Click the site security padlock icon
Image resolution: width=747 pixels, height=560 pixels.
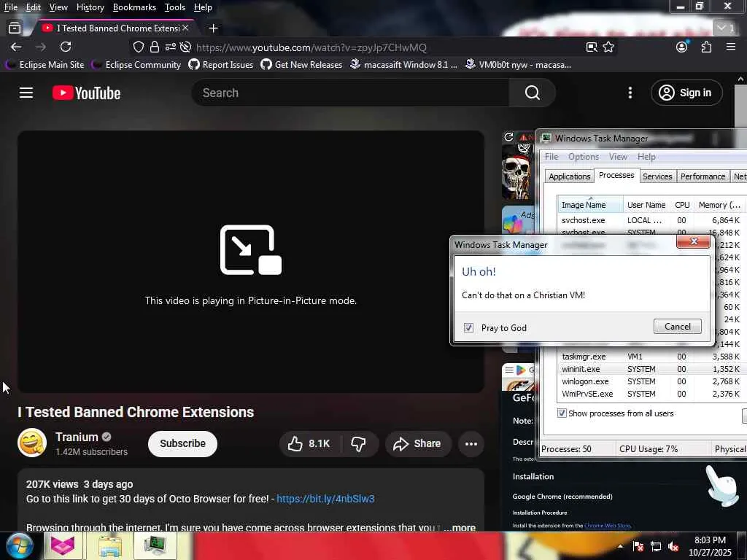tap(155, 47)
